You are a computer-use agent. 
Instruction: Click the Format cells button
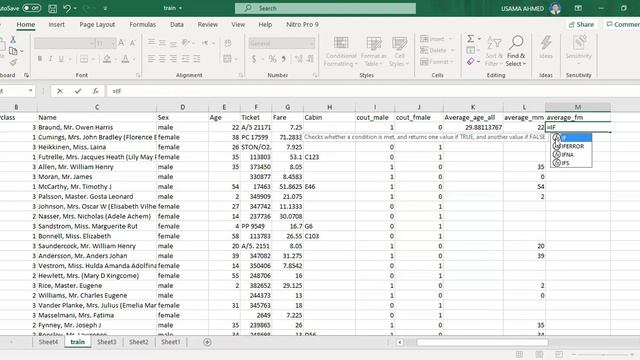(x=436, y=62)
